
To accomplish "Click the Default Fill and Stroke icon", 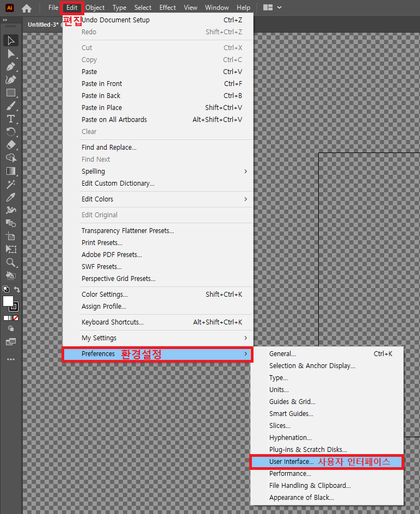I will pos(6,289).
